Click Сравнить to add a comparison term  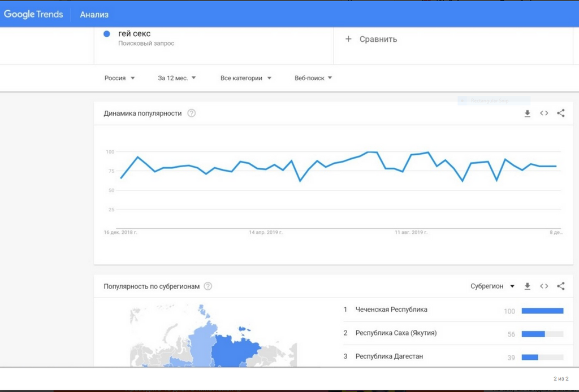(x=372, y=39)
